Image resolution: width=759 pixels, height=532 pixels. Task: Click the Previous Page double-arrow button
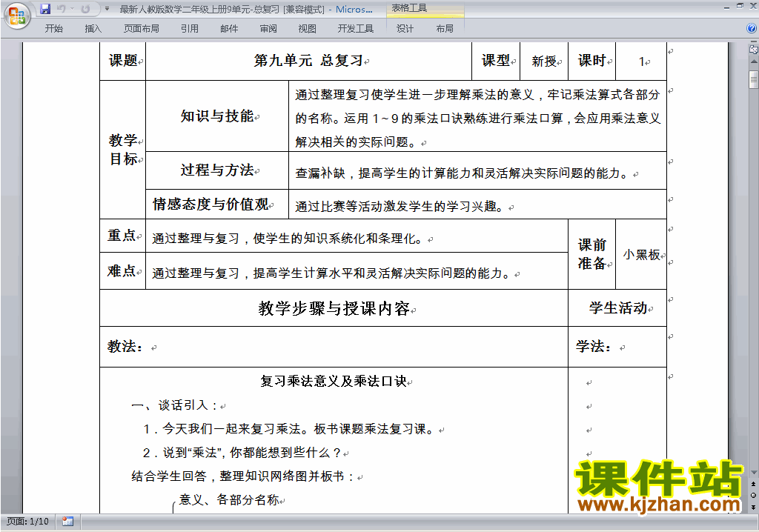coord(753,484)
